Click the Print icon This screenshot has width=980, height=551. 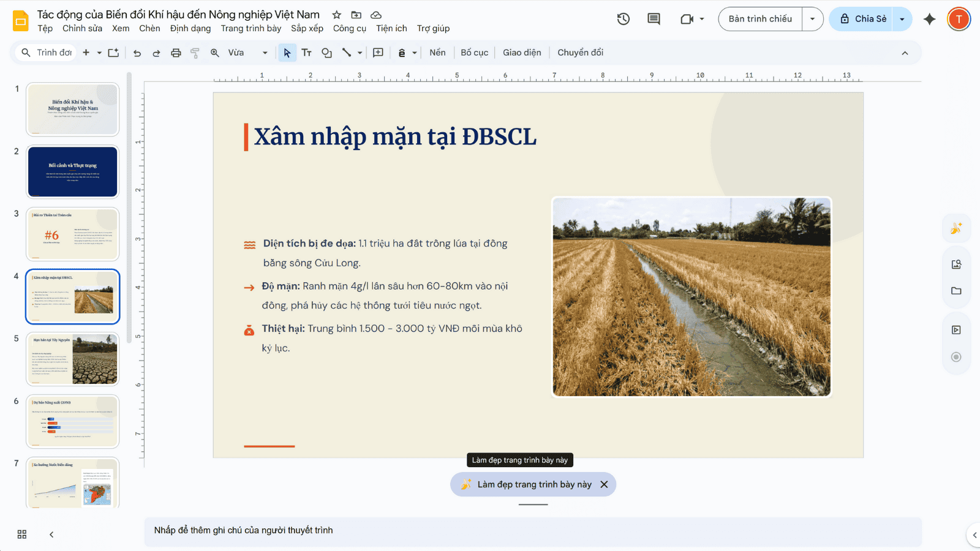pyautogui.click(x=176, y=53)
